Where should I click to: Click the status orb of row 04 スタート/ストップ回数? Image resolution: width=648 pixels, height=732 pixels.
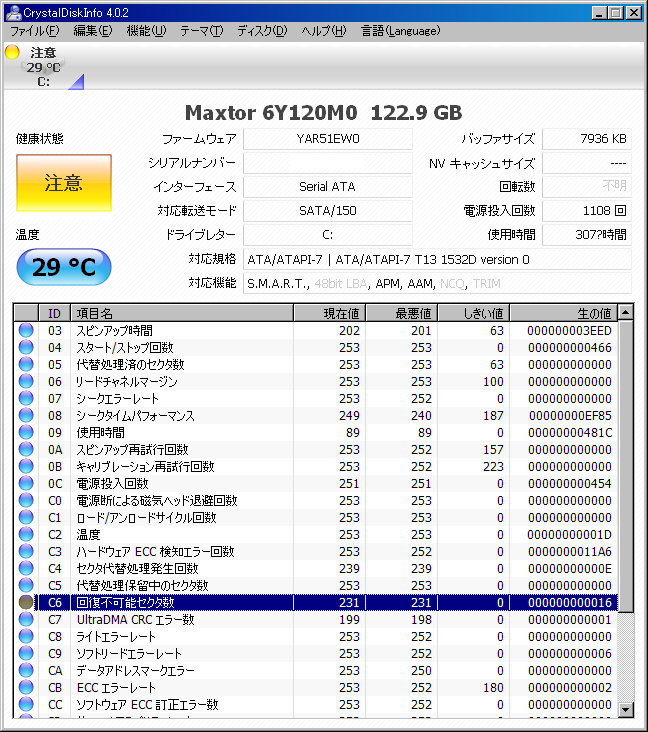tap(26, 347)
